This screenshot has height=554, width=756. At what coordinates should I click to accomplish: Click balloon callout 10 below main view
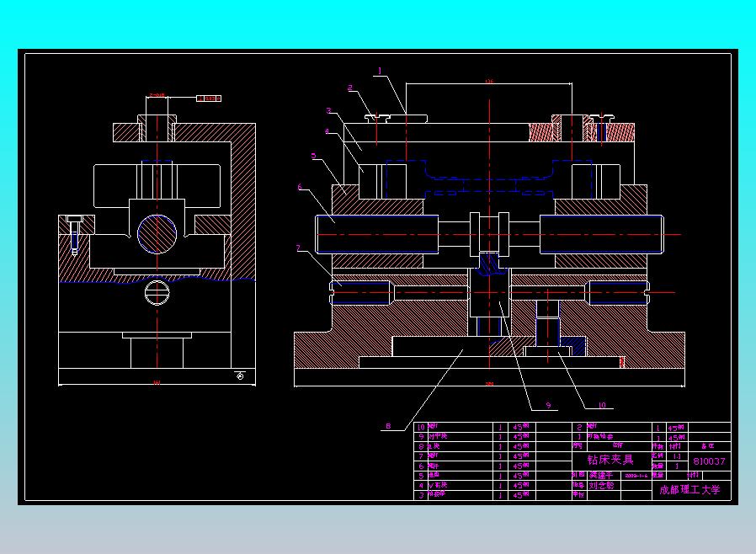click(602, 405)
